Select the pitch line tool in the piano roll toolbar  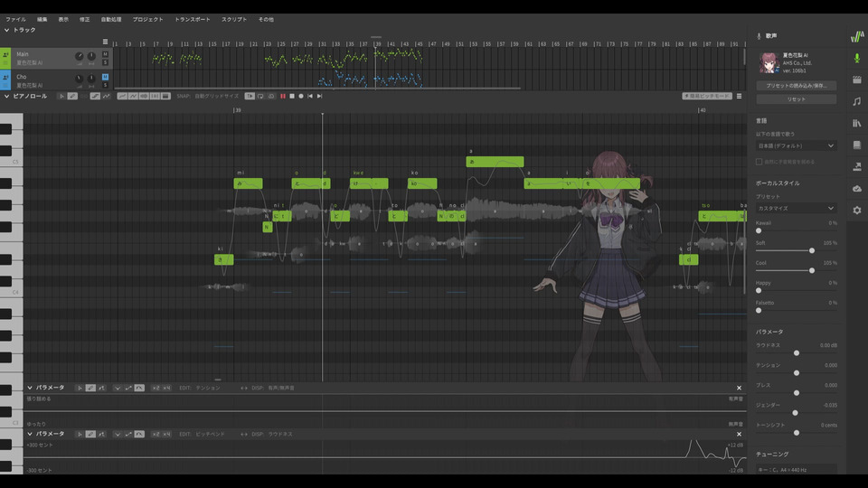click(95, 97)
